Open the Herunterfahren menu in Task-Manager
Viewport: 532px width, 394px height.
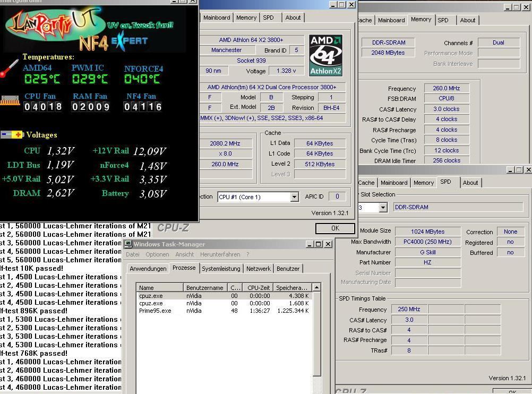(220, 254)
